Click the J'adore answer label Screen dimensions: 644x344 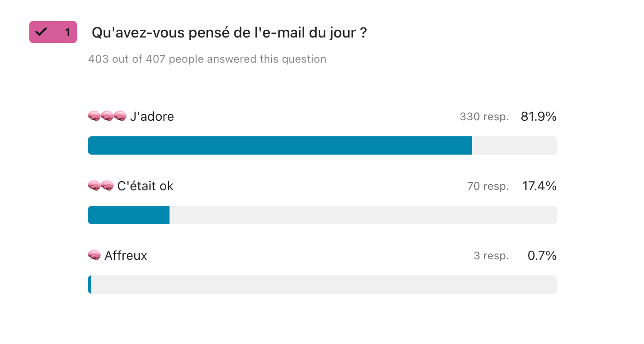152,117
